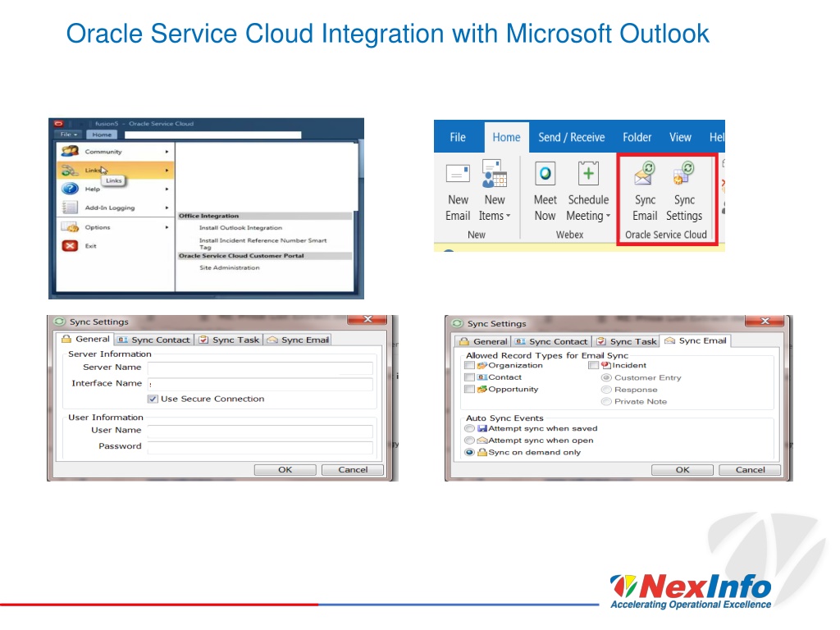The image size is (840, 630).
Task: Select the Response radio button
Action: (606, 390)
